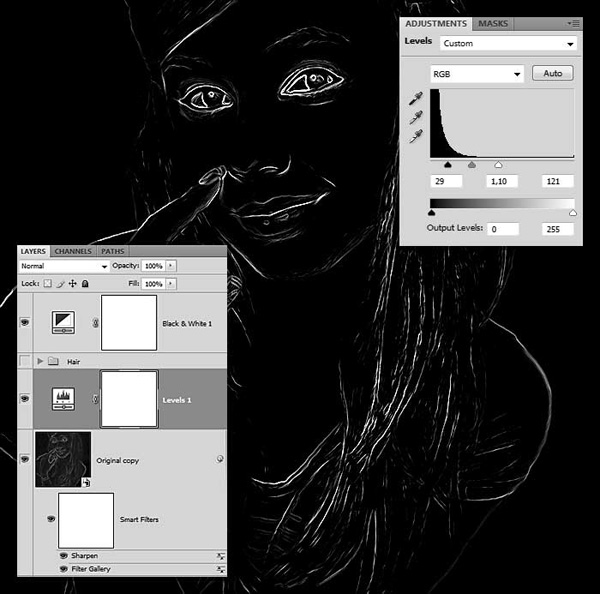Click the Auto levels button
The width and height of the screenshot is (600, 594).
(x=553, y=73)
